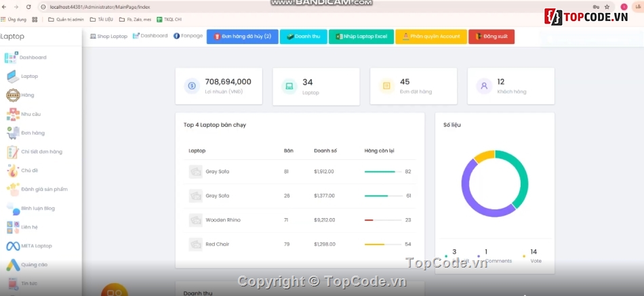Open the Laptop sidebar section
The width and height of the screenshot is (644, 296).
(x=22, y=77)
